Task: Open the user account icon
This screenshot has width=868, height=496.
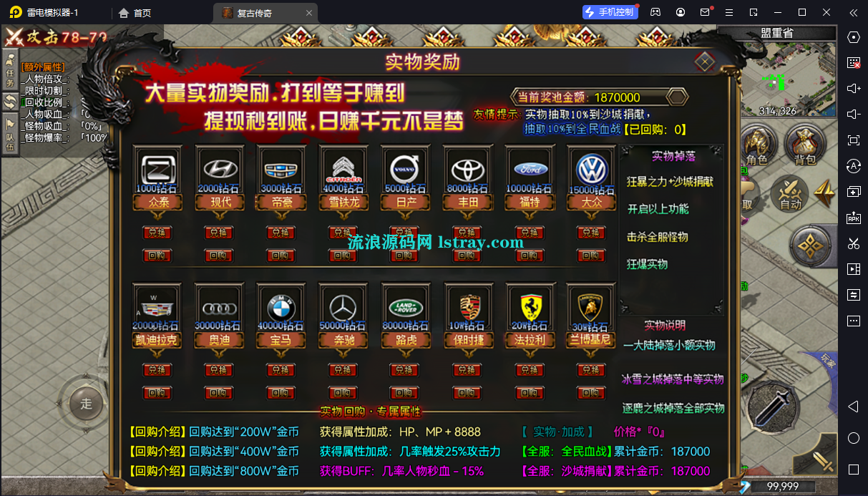Action: coord(681,12)
